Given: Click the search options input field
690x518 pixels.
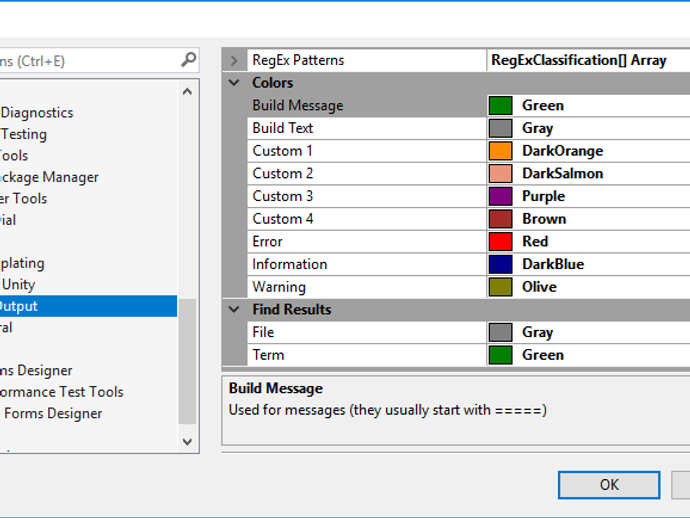Looking at the screenshot, I should (85, 61).
